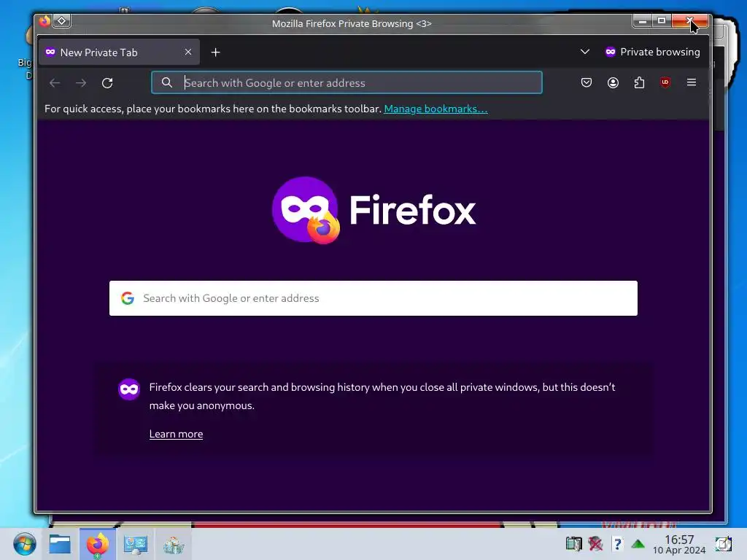Focus the Google search box on page
The height and width of the screenshot is (560, 747).
click(x=373, y=298)
